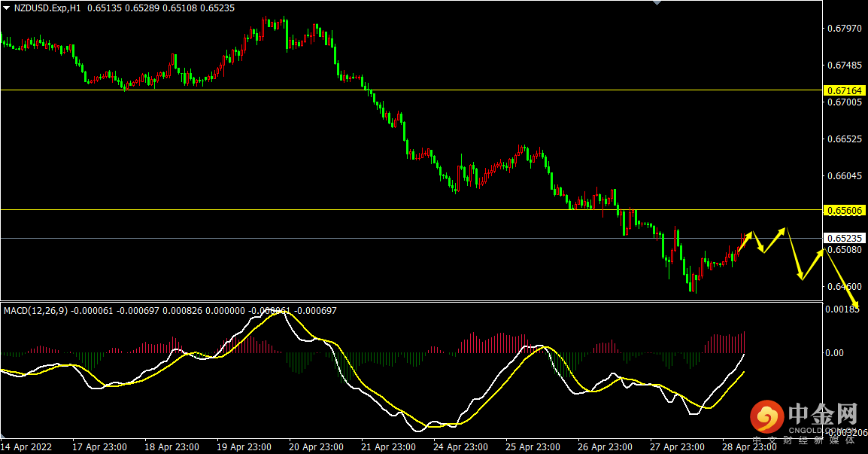Click the 14 Apr 2022 date label
The image size is (868, 454).
[x=26, y=446]
